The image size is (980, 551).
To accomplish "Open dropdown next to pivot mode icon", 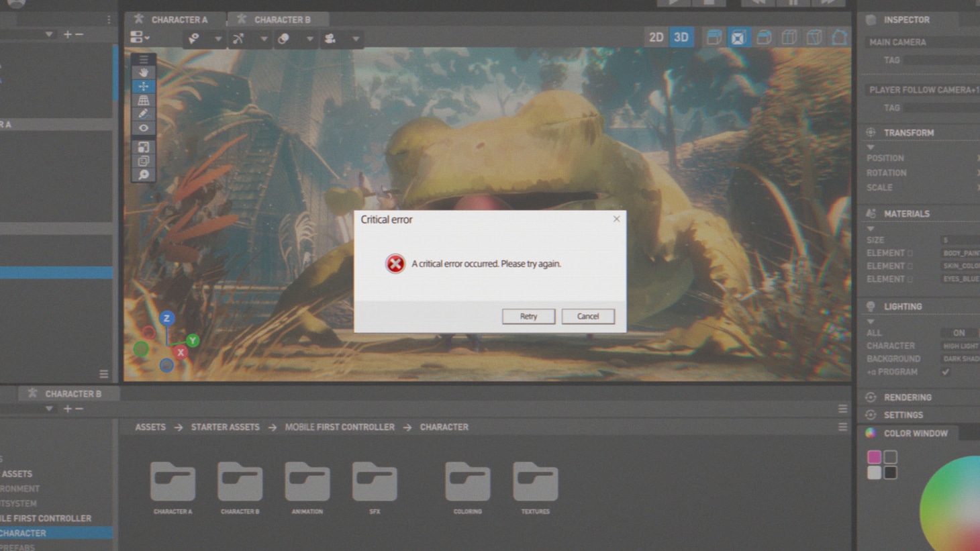I will (x=218, y=39).
